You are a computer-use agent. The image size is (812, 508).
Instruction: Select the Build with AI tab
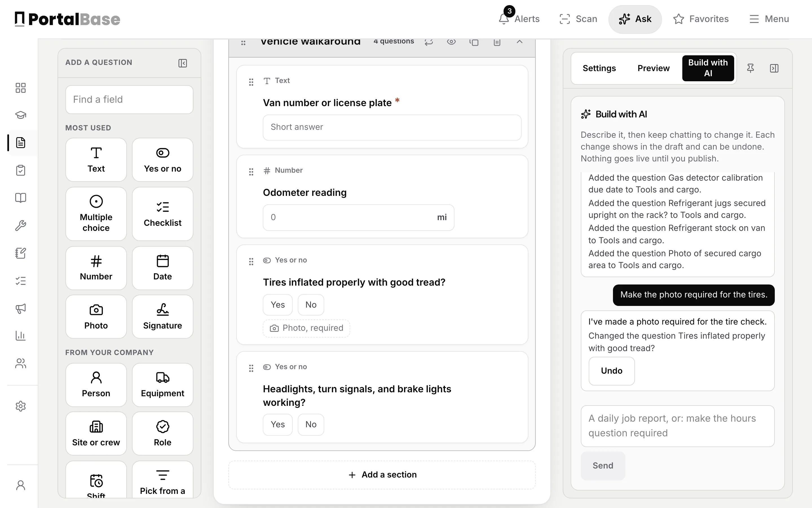click(708, 68)
